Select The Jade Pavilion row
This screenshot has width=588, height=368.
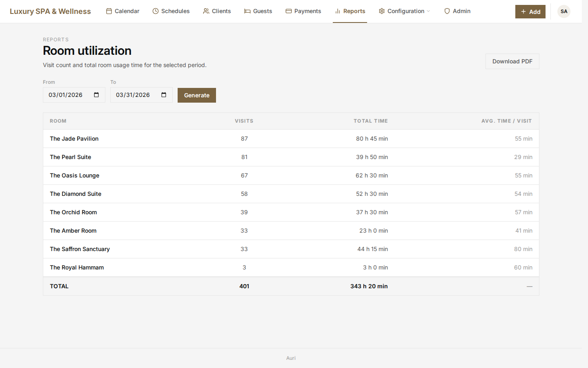pyautogui.click(x=74, y=139)
